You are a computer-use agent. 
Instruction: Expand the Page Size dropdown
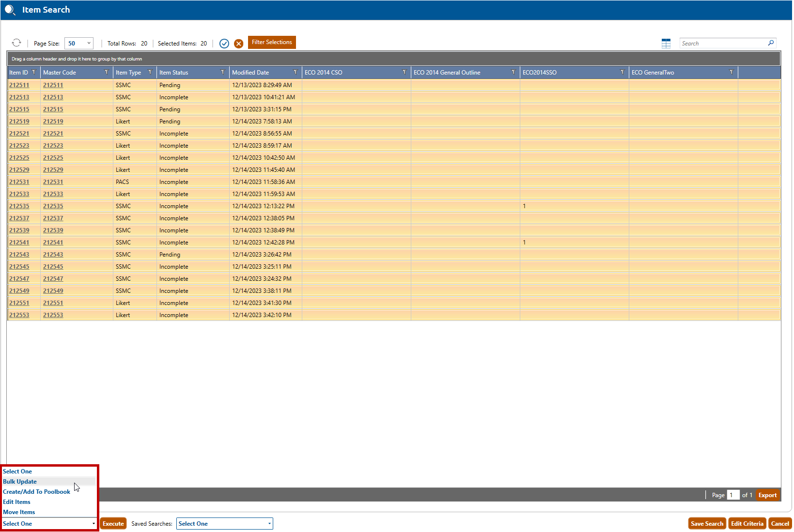coord(79,44)
